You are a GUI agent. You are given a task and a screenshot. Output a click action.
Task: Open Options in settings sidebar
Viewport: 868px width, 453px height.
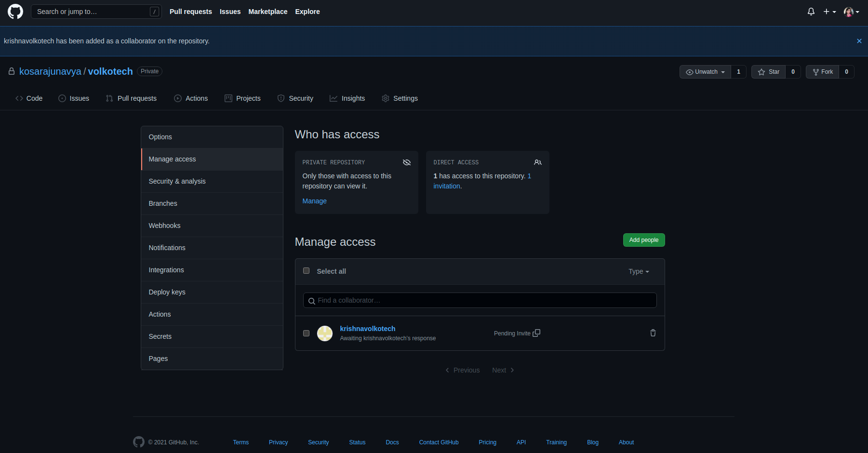coord(212,137)
